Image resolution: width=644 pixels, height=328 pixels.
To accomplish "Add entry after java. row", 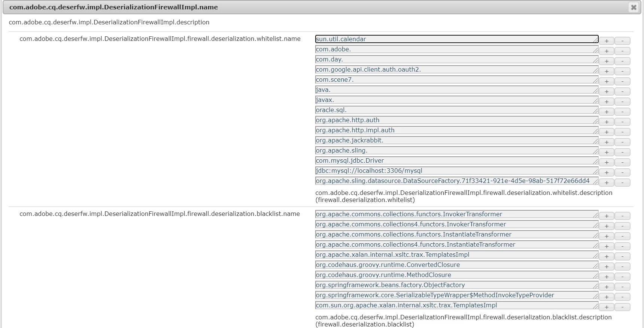I will tap(607, 91).
